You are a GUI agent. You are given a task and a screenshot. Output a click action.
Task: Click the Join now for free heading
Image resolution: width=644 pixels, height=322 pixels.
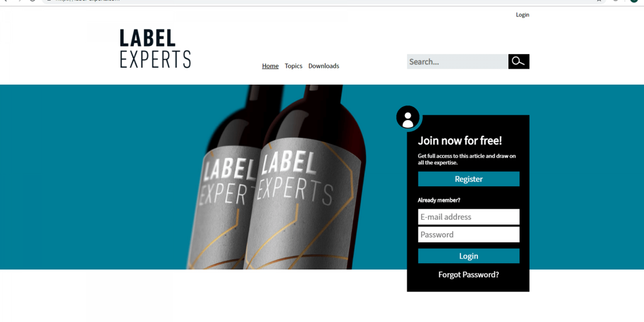[x=460, y=141]
